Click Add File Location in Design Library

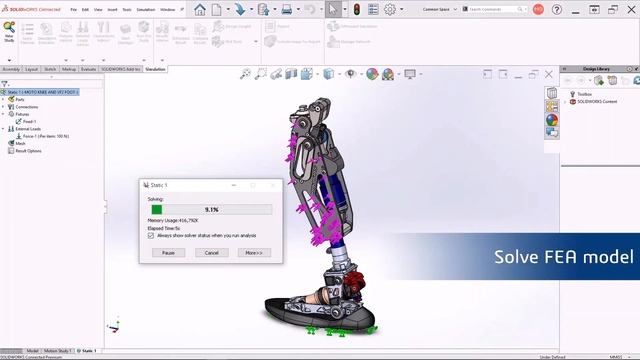[x=599, y=81]
